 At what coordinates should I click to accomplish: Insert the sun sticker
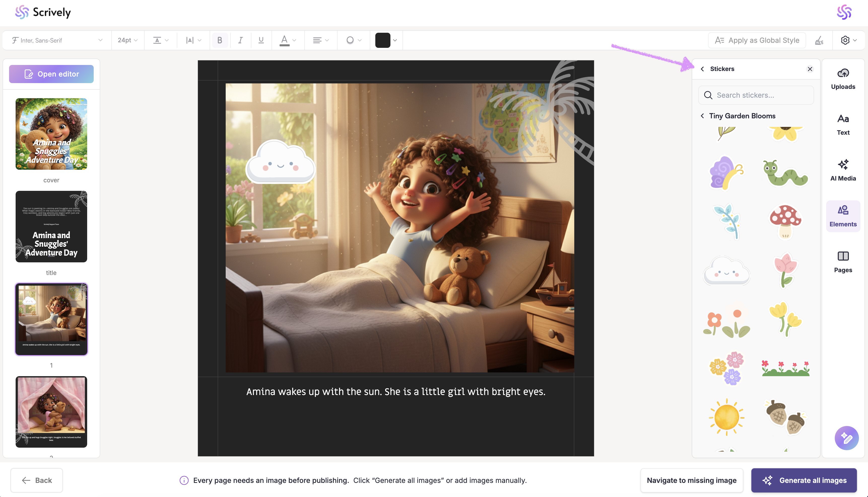[726, 417]
